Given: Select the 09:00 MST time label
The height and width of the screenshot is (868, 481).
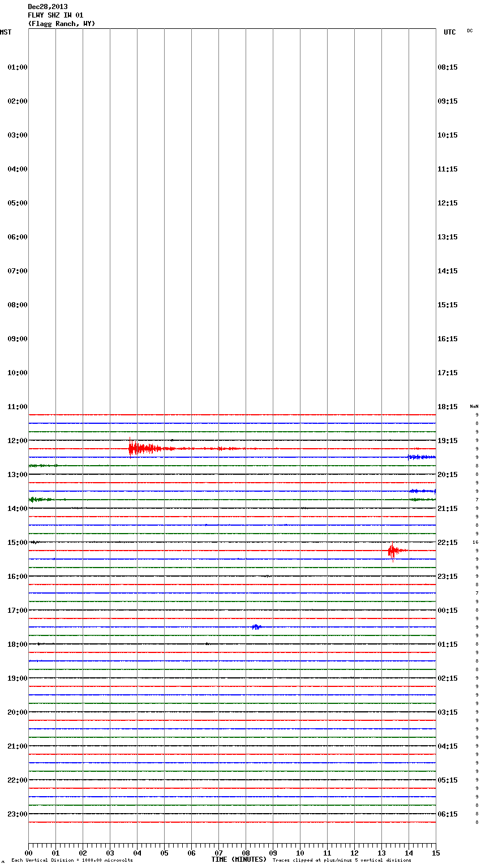Looking at the screenshot, I should coord(18,339).
